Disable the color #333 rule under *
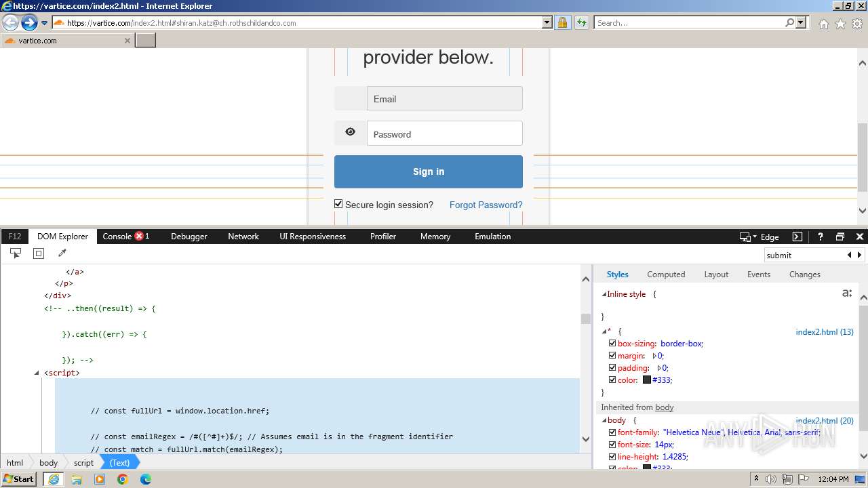Image resolution: width=868 pixels, height=488 pixels. coord(612,380)
